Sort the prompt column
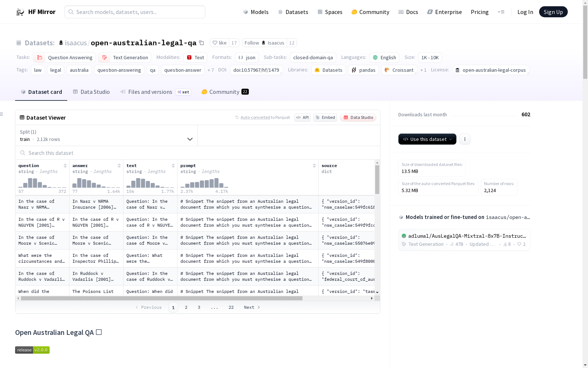 click(x=314, y=166)
